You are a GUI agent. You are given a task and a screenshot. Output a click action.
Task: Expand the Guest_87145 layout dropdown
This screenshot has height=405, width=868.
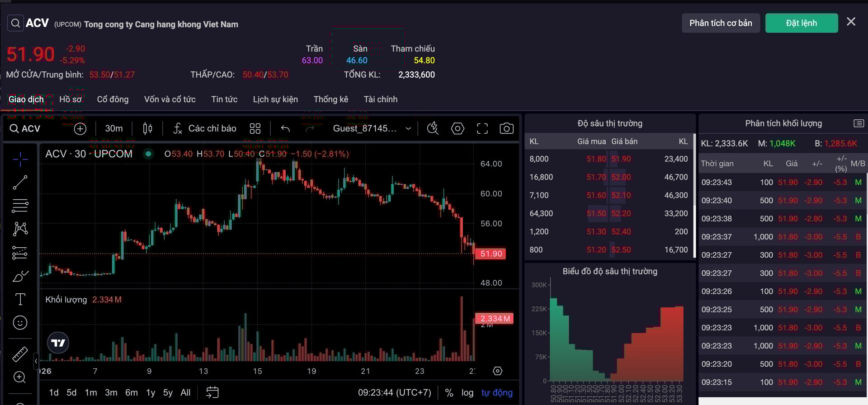pyautogui.click(x=408, y=129)
